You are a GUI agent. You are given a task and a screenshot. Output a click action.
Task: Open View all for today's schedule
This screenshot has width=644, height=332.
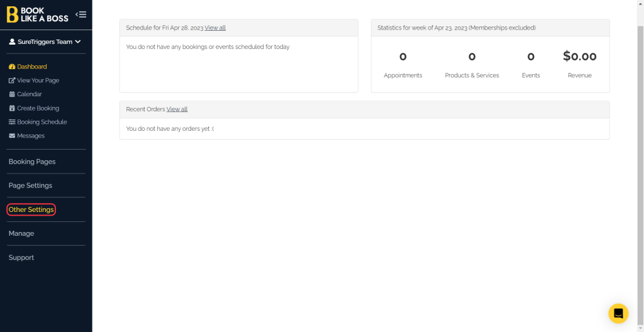(215, 28)
